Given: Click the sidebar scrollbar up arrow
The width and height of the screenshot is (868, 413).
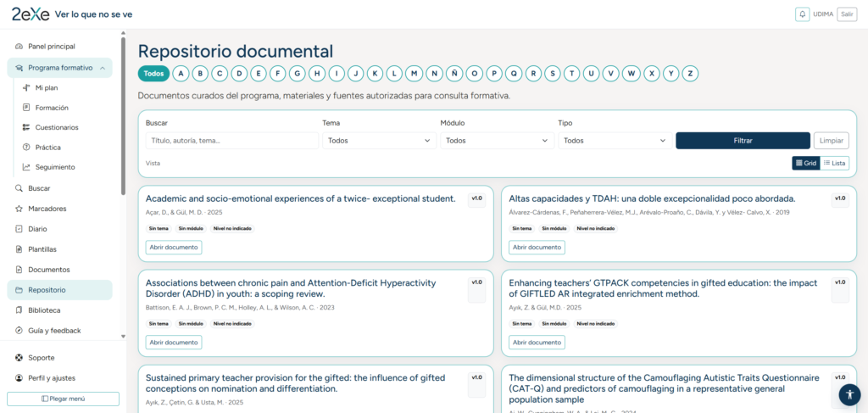Looking at the screenshot, I should coord(123,33).
